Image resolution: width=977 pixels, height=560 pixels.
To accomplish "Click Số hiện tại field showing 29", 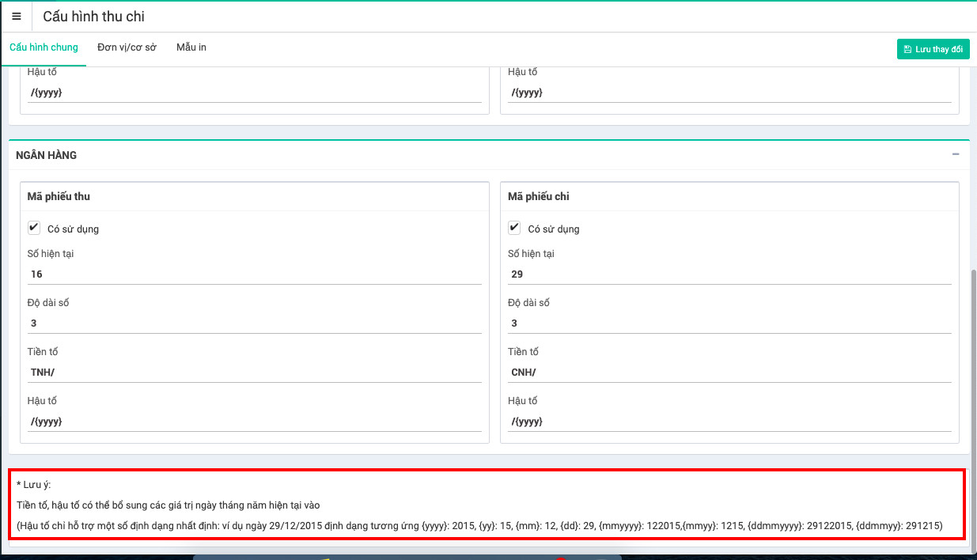I will click(729, 274).
